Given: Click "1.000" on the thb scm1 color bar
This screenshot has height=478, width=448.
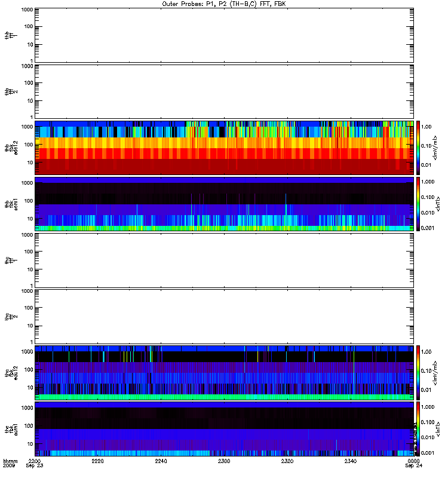Looking at the screenshot, I should [x=428, y=182].
